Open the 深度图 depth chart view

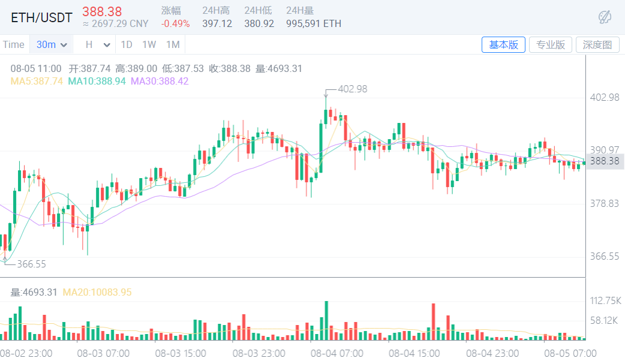point(597,44)
